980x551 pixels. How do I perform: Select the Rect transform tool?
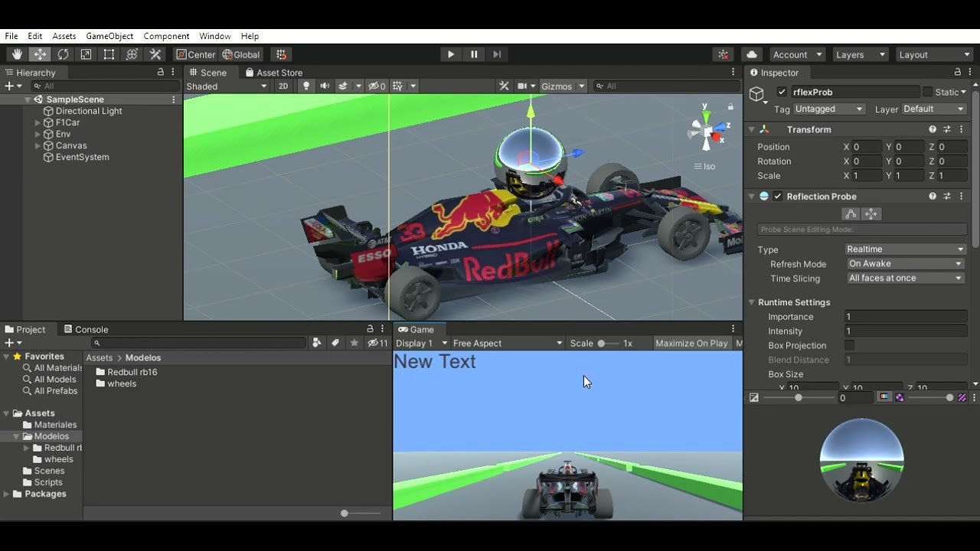pyautogui.click(x=109, y=54)
